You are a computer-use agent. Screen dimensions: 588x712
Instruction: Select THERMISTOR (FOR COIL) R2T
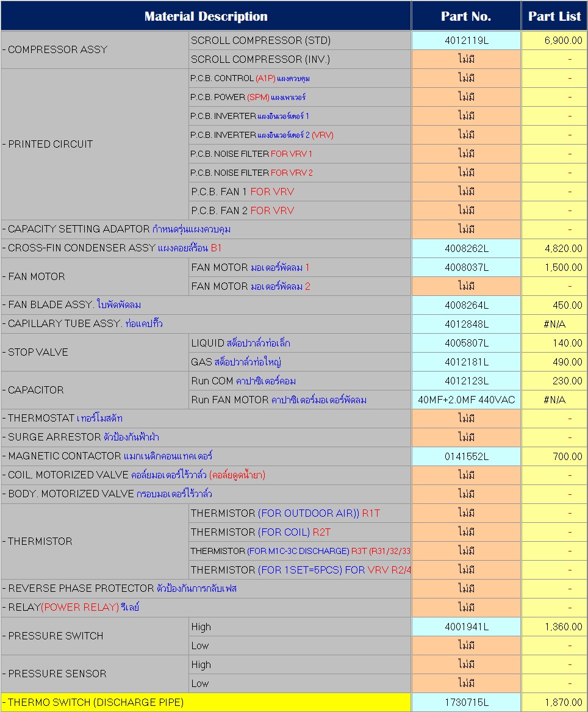click(299, 533)
